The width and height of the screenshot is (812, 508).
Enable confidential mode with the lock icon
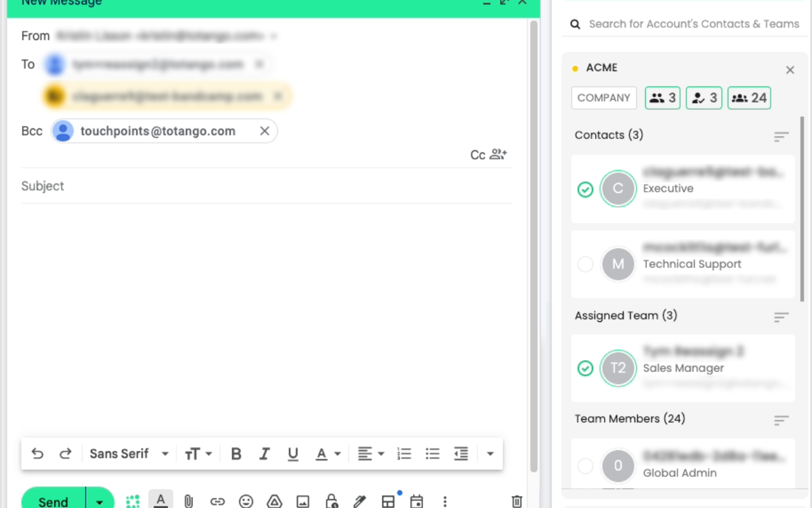[332, 501]
